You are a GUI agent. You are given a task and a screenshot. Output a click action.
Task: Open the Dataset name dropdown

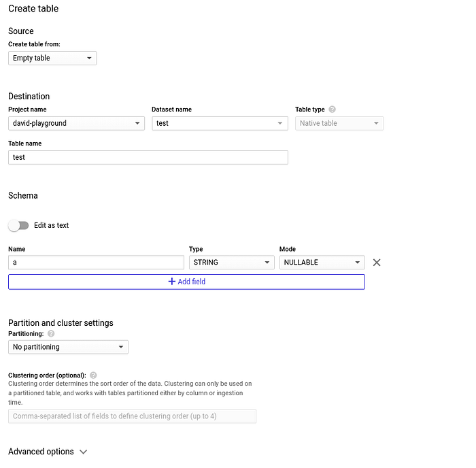(220, 123)
